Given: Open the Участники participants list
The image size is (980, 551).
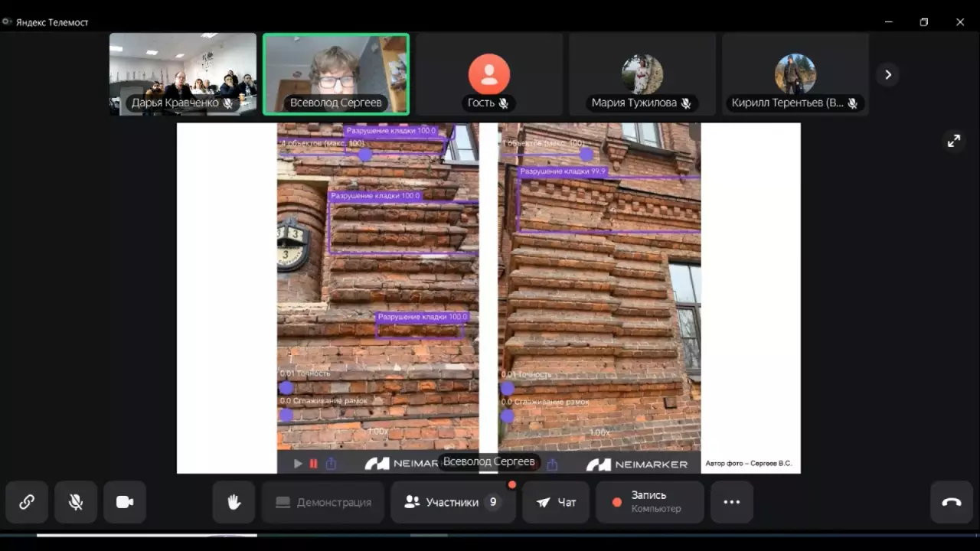Looking at the screenshot, I should coord(452,502).
